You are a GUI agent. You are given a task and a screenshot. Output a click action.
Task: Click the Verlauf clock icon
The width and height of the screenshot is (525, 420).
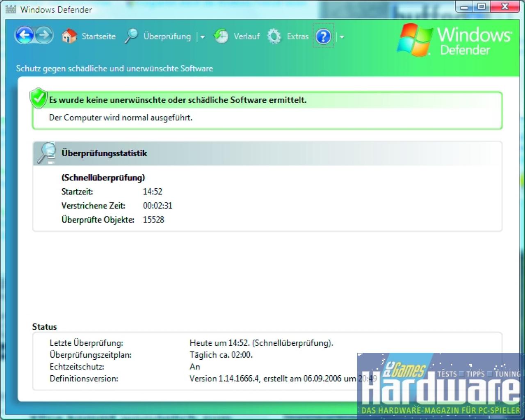(221, 36)
